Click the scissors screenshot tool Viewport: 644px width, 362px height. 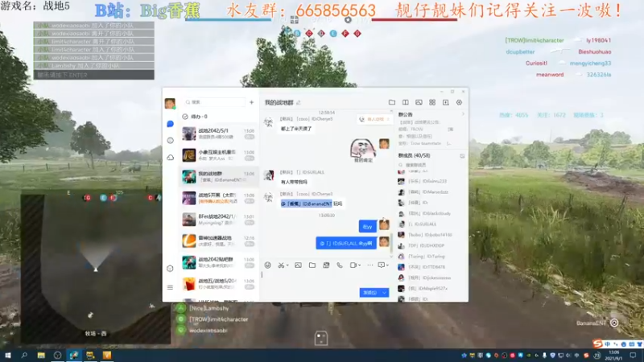281,265
